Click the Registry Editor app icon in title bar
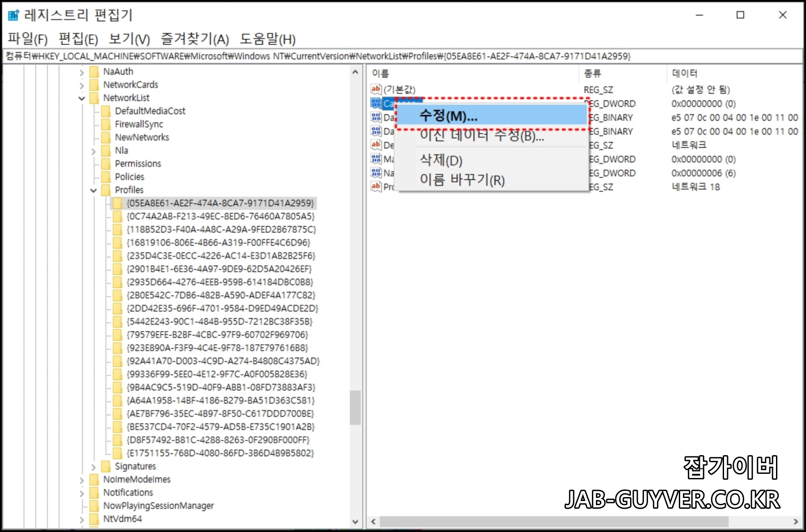 (14, 15)
